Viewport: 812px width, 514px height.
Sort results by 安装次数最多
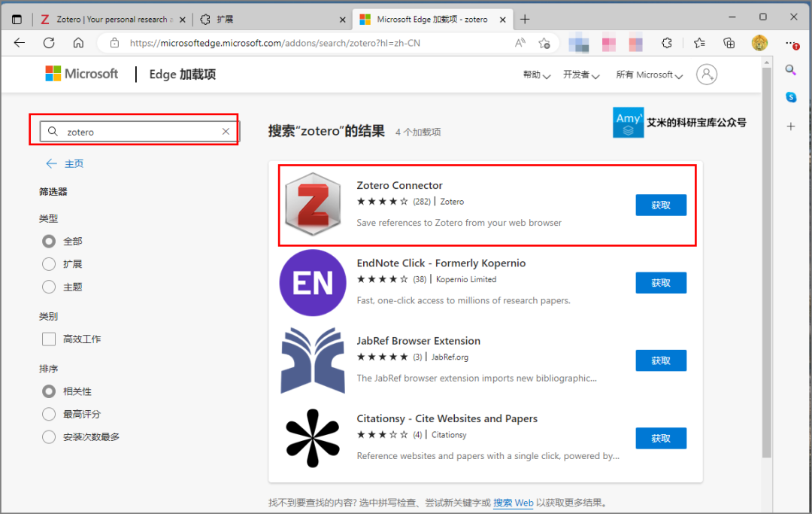pyautogui.click(x=49, y=437)
